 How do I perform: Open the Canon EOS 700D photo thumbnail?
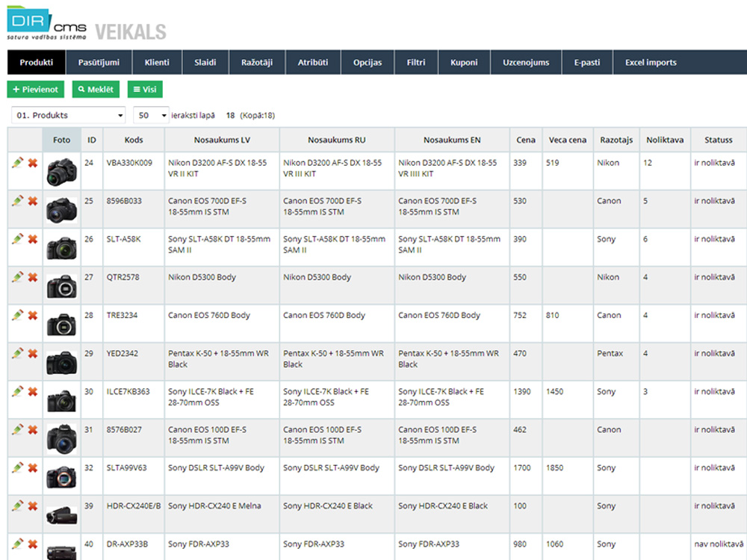pyautogui.click(x=61, y=210)
